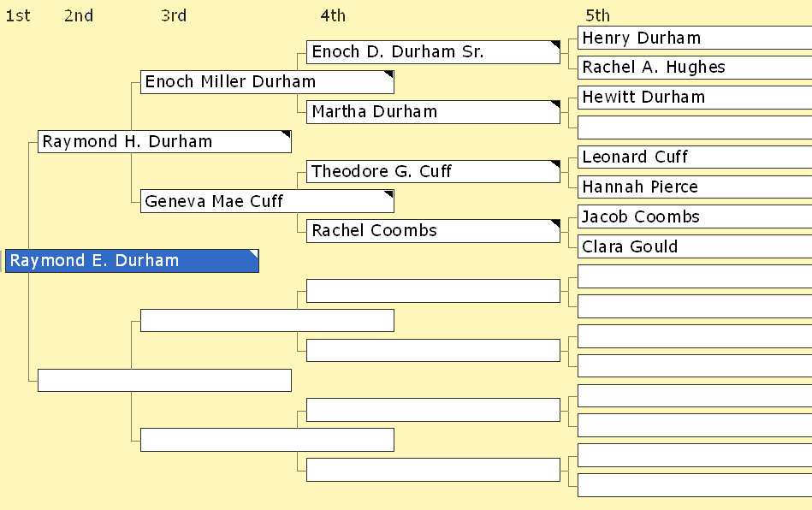The height and width of the screenshot is (510, 812).
Task: Select Clara Gould box
Action: [x=695, y=246]
